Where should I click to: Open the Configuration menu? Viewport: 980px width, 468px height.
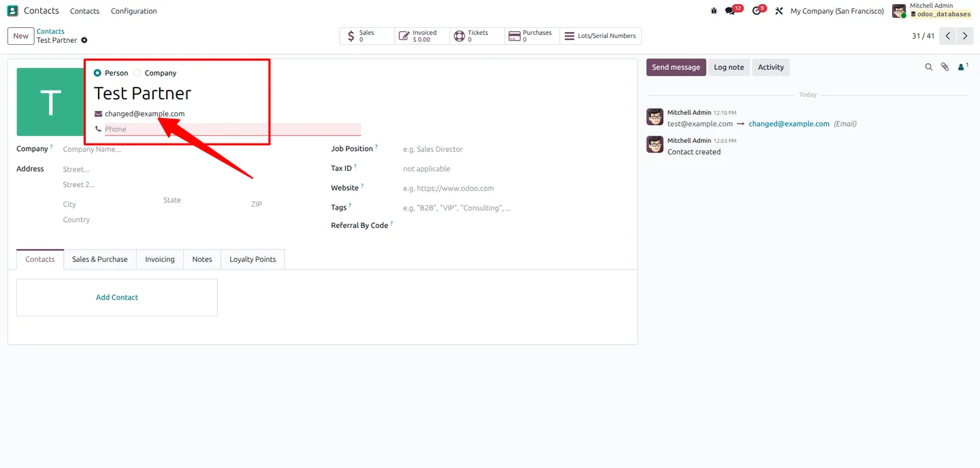(x=133, y=11)
